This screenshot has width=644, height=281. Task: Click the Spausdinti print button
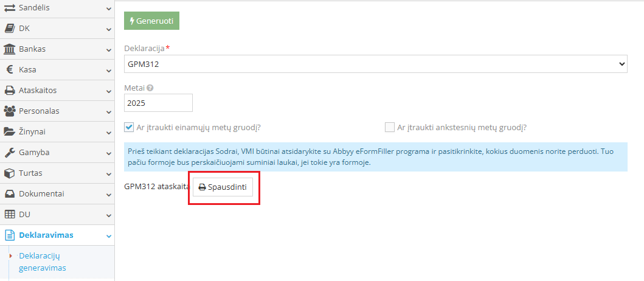tap(223, 187)
